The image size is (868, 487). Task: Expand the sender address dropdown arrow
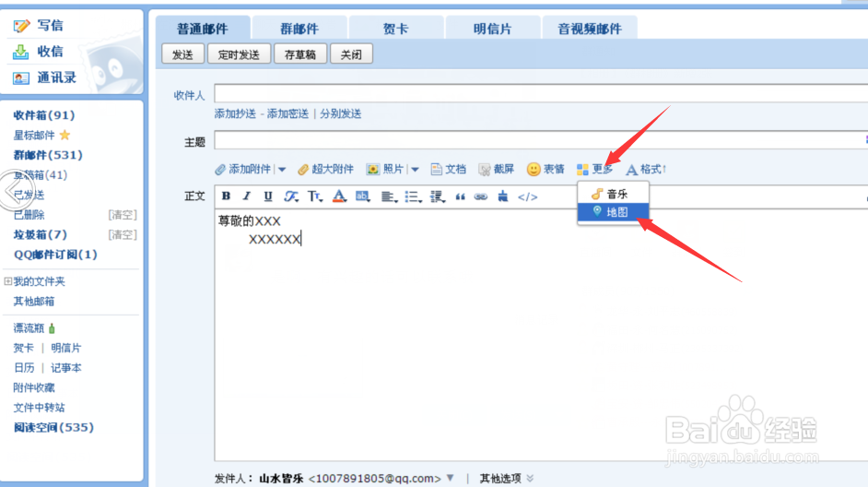pyautogui.click(x=451, y=478)
